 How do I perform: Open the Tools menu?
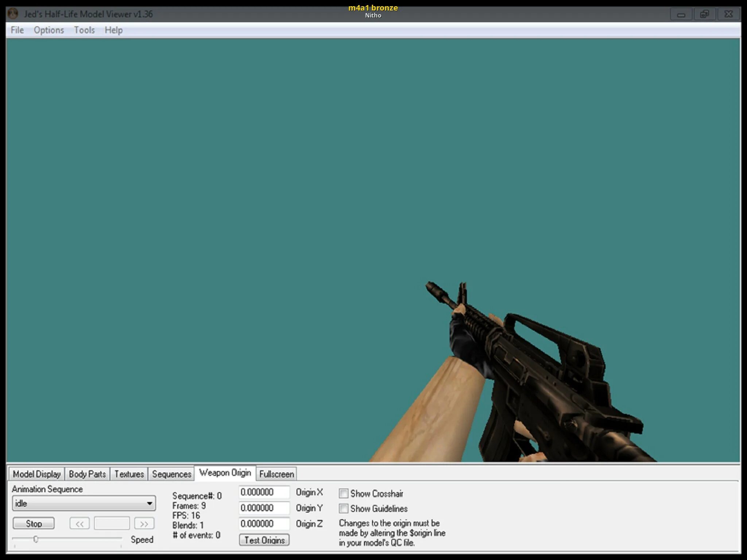pos(84,30)
